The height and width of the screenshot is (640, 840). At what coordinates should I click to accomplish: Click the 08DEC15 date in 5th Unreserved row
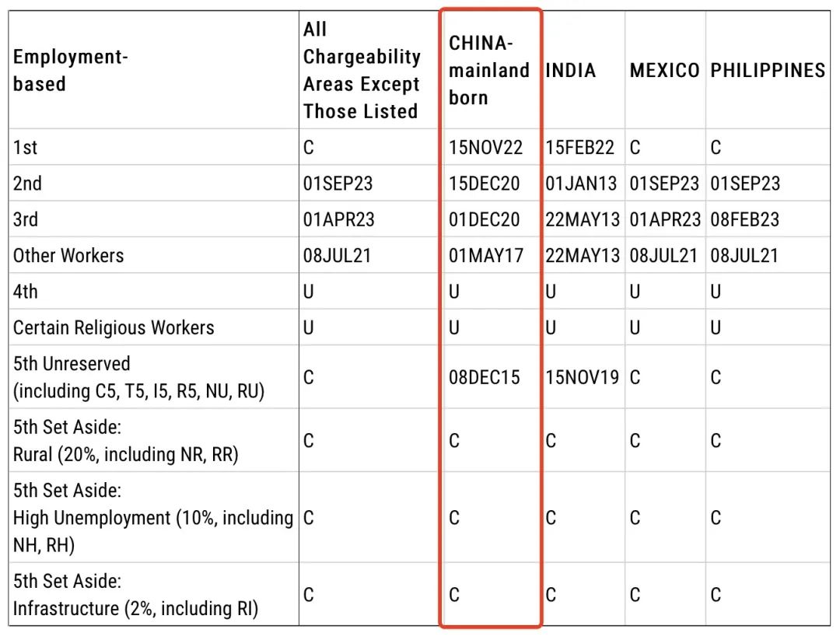tap(485, 377)
